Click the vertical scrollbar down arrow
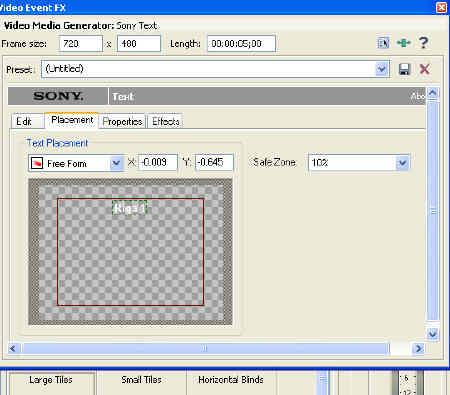This screenshot has height=395, width=450. 432,333
